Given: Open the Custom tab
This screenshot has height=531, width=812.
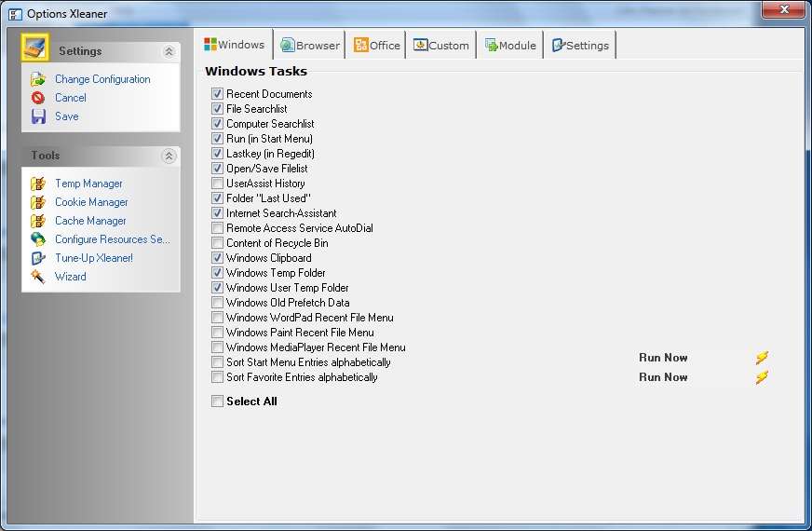Looking at the screenshot, I should [441, 46].
